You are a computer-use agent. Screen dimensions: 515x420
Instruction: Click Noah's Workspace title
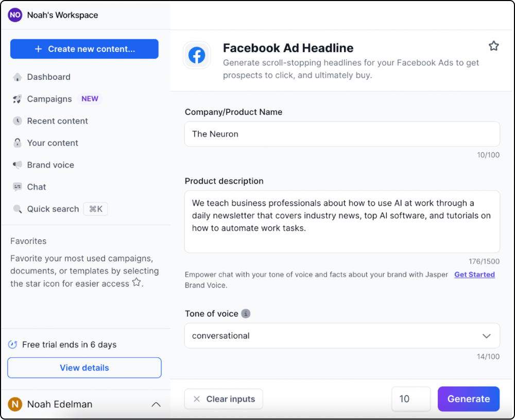[62, 15]
